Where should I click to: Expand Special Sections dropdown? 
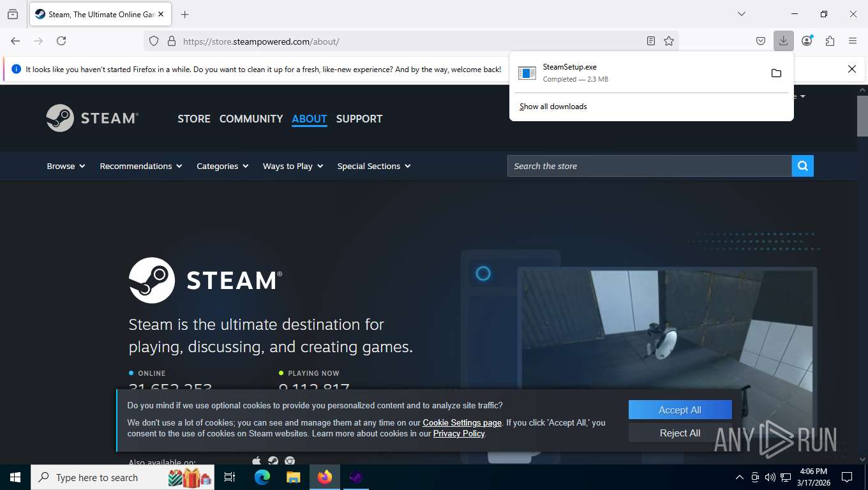[x=374, y=166]
